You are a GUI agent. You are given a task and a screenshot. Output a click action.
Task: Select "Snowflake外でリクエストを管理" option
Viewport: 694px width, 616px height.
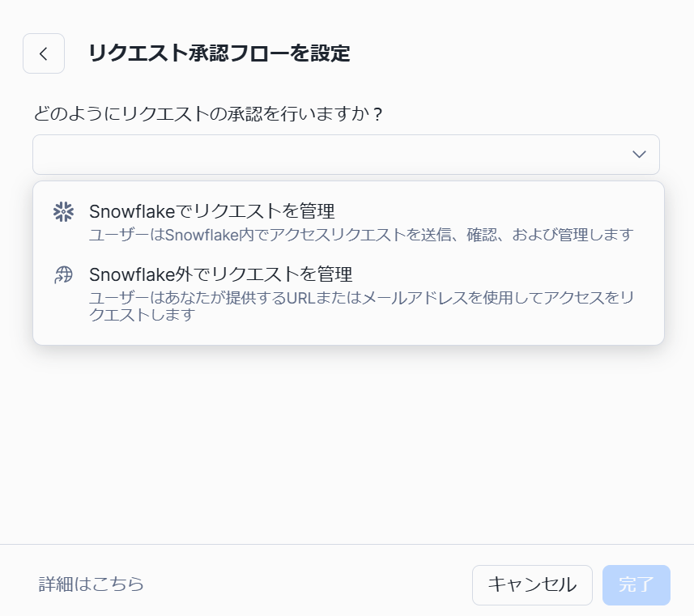pyautogui.click(x=220, y=274)
